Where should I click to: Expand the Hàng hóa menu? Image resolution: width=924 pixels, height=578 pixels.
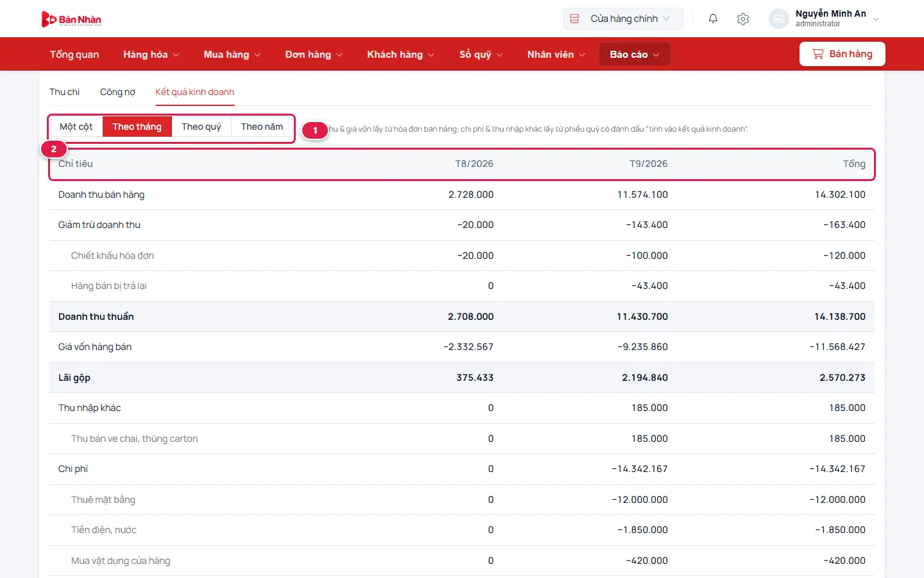point(151,55)
